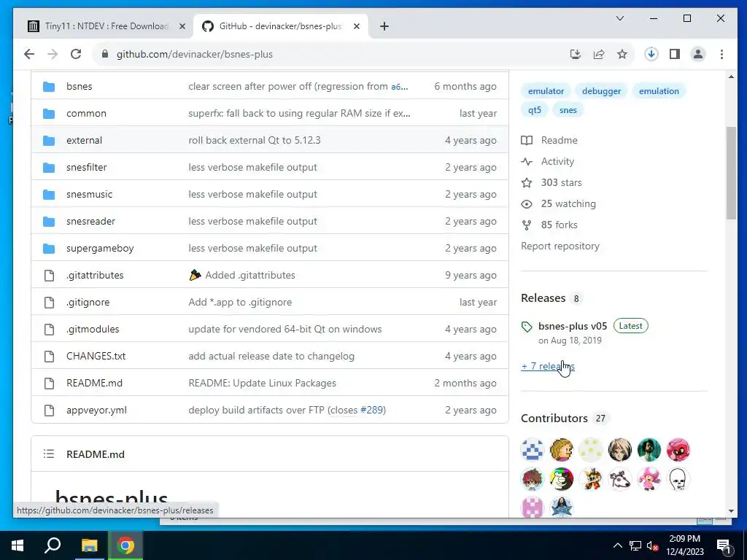
Task: Open the snesmusic folder
Action: click(90, 194)
